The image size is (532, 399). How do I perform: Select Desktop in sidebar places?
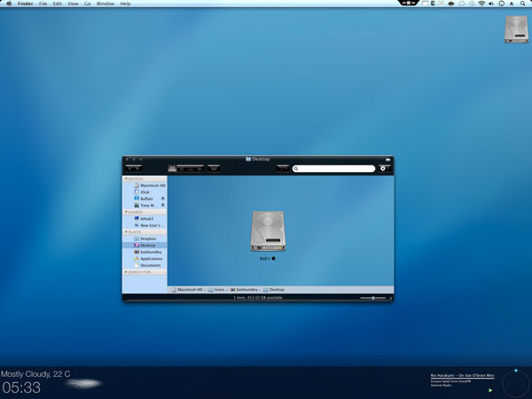[145, 246]
